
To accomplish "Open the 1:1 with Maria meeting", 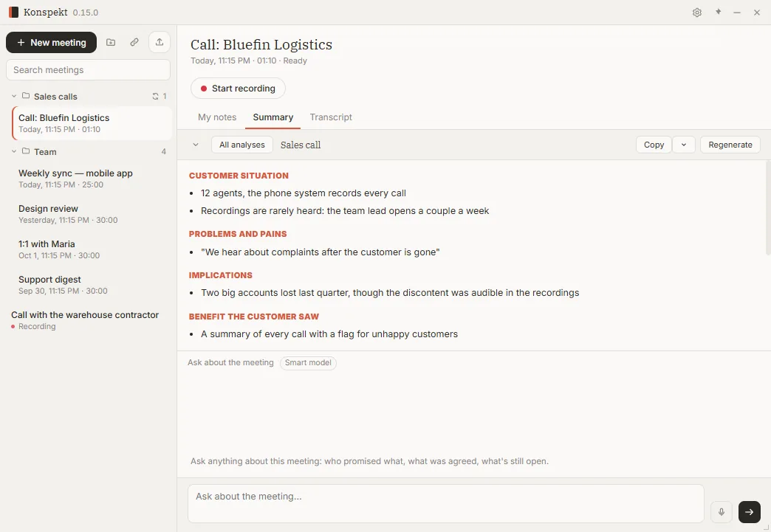I will pyautogui.click(x=92, y=249).
